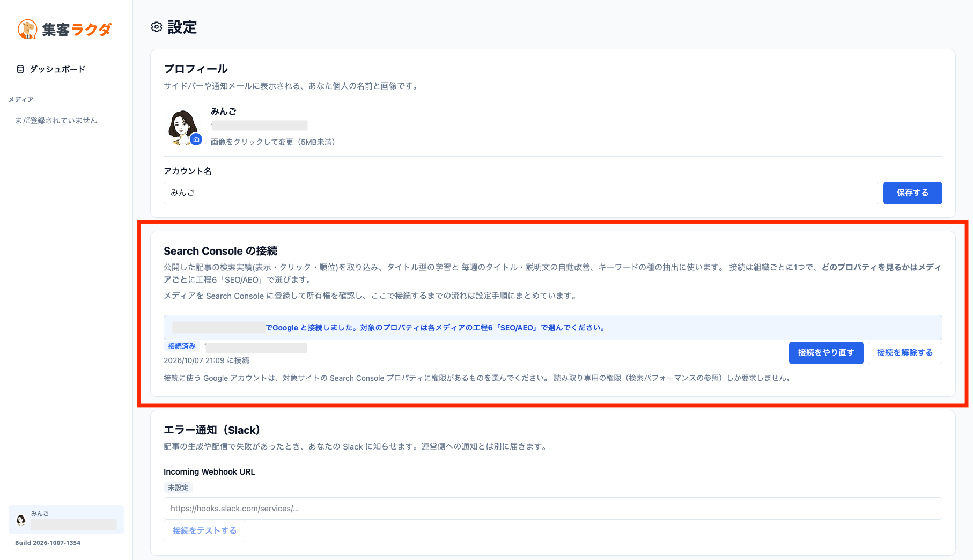Open the 設定手順 link
This screenshot has height=560, width=973.
point(491,296)
